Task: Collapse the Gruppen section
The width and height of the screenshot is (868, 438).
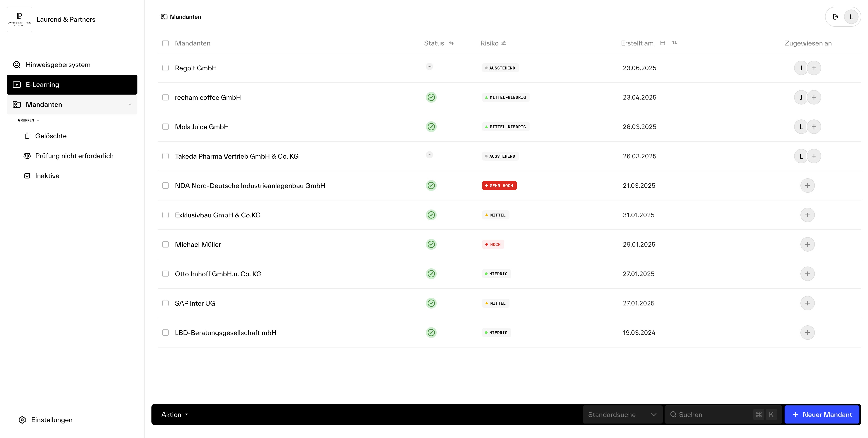Action: pyautogui.click(x=38, y=120)
